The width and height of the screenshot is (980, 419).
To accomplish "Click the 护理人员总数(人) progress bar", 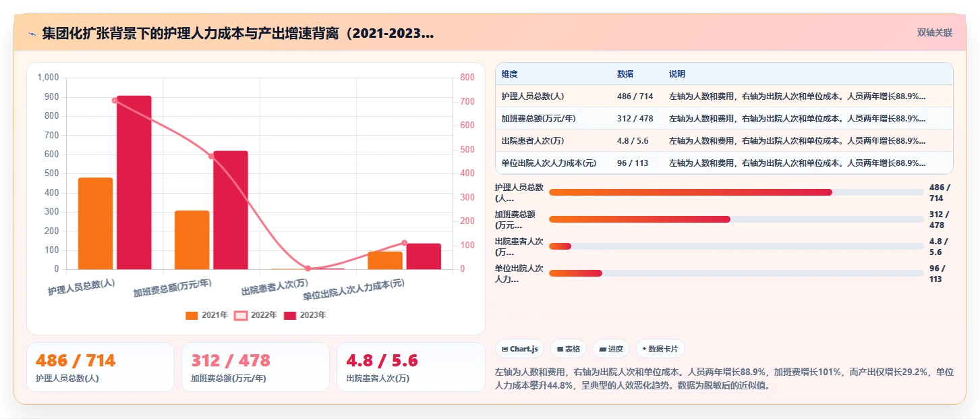I will pos(736,192).
